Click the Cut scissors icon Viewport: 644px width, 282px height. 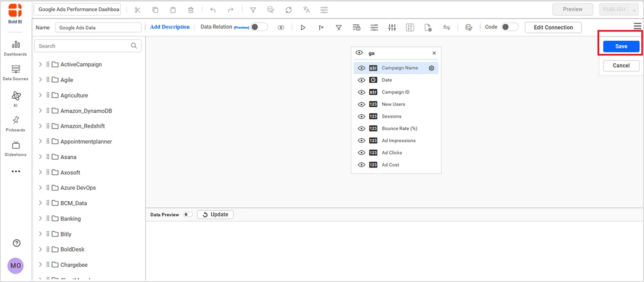pos(138,10)
